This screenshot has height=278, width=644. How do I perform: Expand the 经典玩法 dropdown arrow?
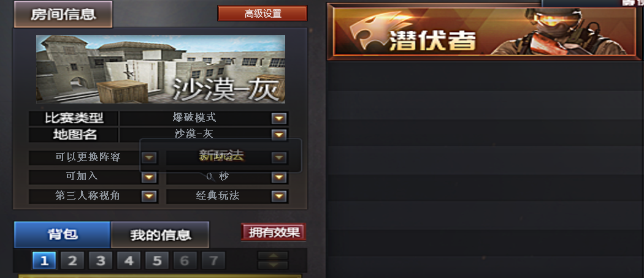(x=279, y=197)
